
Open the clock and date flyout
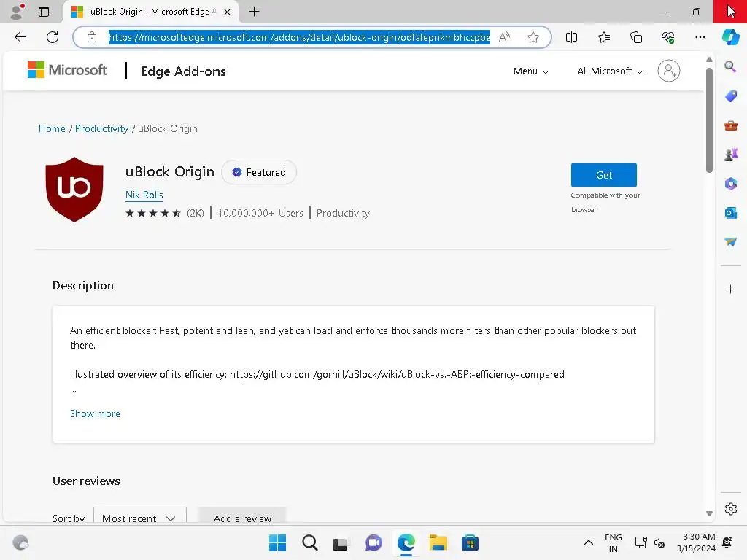[x=696, y=542]
